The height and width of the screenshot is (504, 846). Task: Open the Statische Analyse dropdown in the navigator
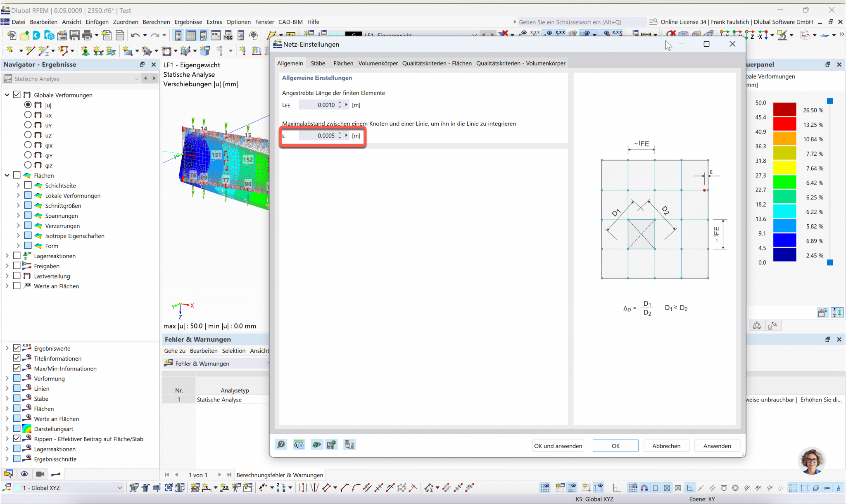[137, 78]
